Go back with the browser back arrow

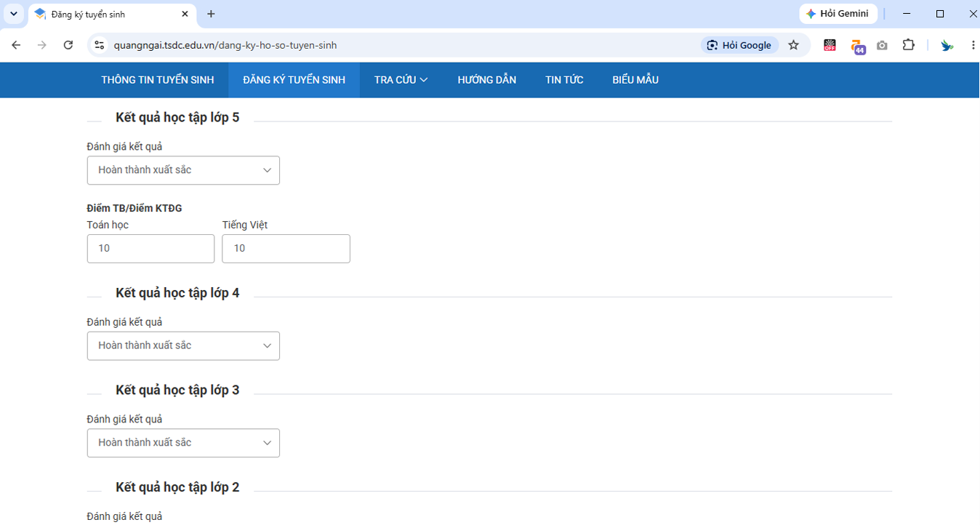[x=16, y=45]
